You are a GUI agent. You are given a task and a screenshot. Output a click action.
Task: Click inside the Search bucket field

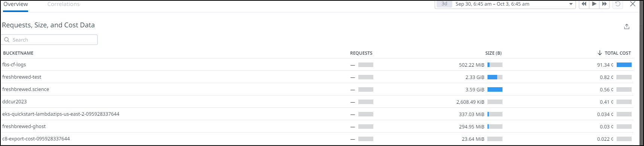49,40
